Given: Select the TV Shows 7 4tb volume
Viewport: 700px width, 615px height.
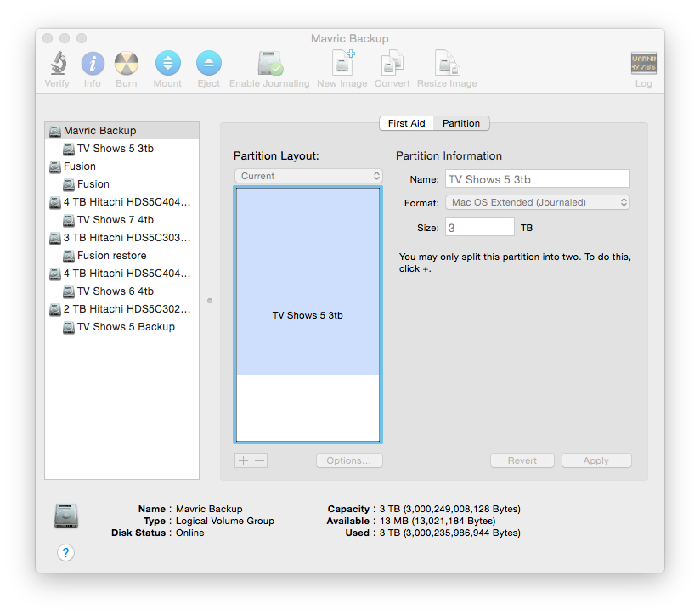Looking at the screenshot, I should coord(121,219).
